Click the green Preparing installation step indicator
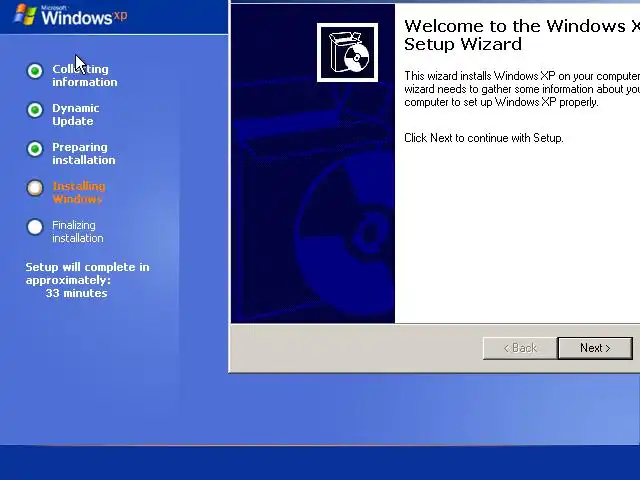Viewport: 640px width, 480px height. (x=35, y=149)
